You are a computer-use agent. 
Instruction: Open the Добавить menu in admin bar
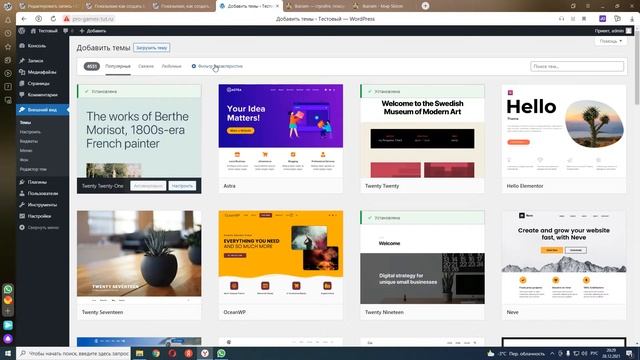click(93, 31)
